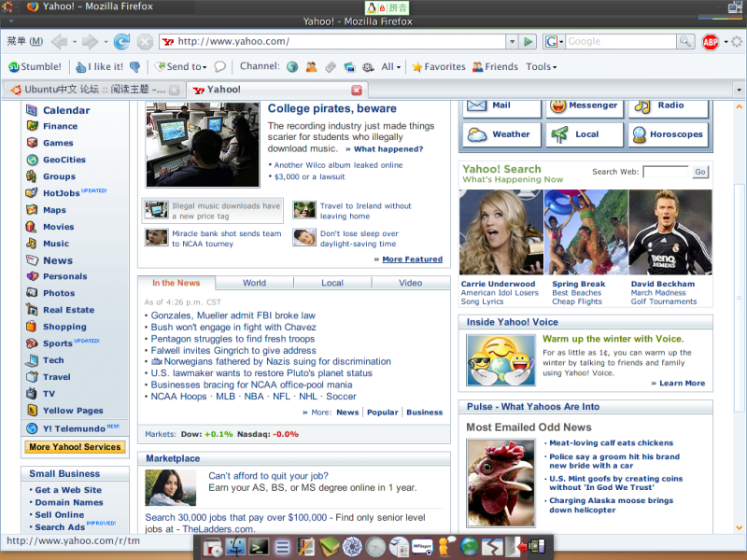
Task: Click the speech bubble comment icon
Action: (x=219, y=66)
